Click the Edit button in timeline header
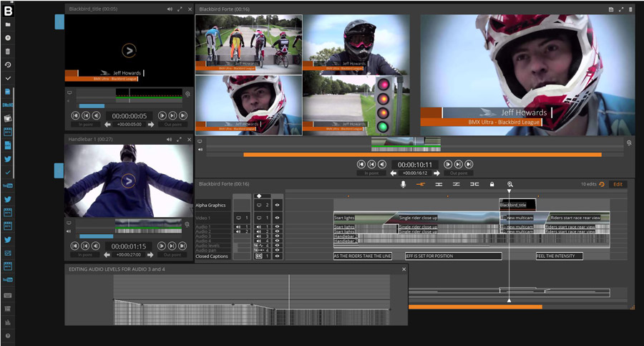644x346 pixels. (618, 184)
